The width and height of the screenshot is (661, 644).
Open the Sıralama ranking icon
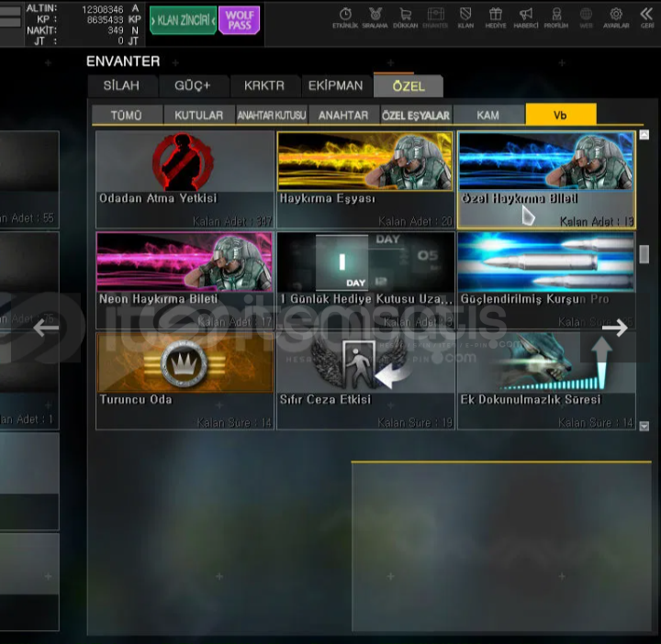pyautogui.click(x=375, y=17)
